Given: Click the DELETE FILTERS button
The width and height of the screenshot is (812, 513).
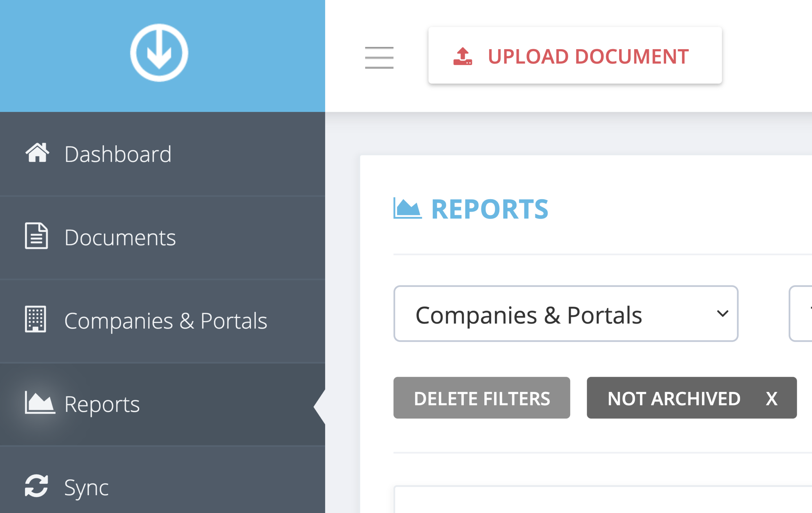Looking at the screenshot, I should pyautogui.click(x=481, y=398).
